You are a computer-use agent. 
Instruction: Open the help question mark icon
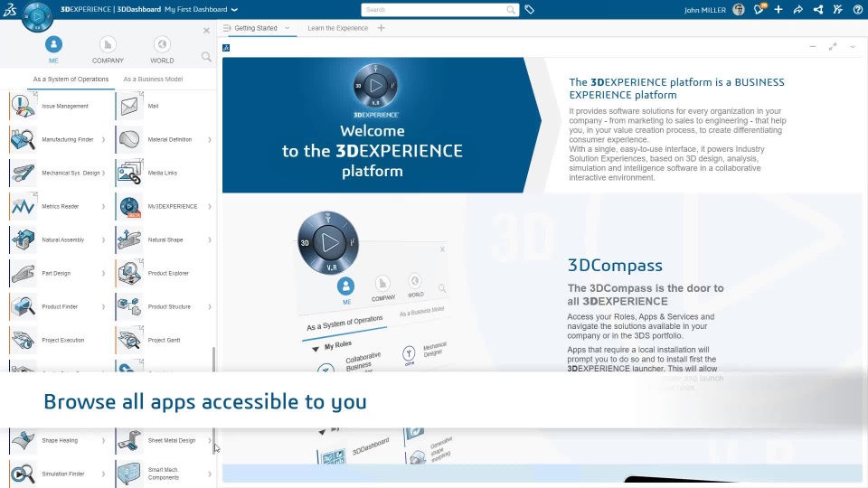857,9
